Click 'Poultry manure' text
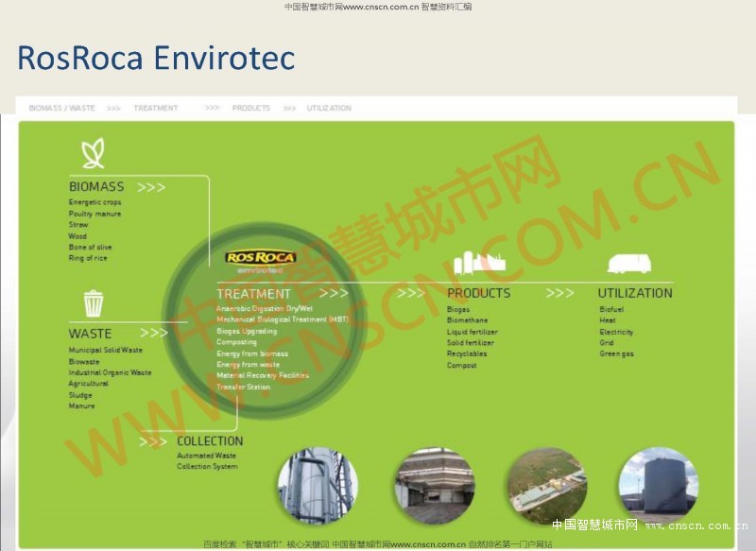Screen dimensions: 756x551 pos(95,214)
